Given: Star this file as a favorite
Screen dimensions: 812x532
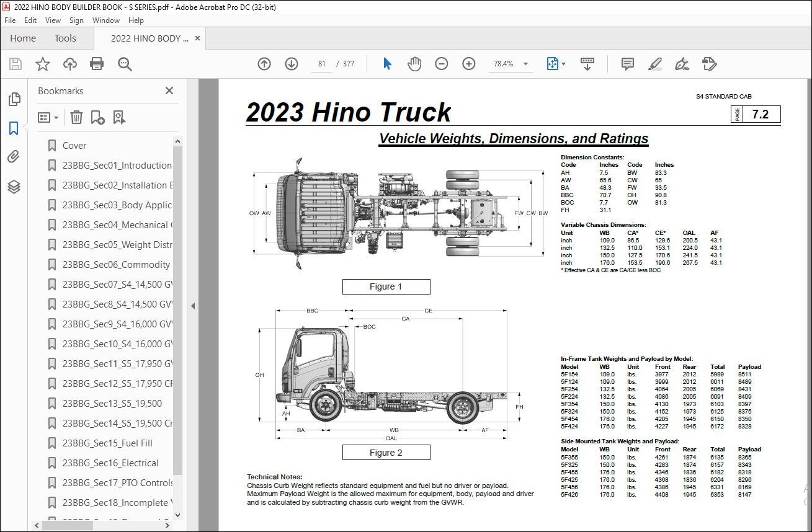Looking at the screenshot, I should pyautogui.click(x=43, y=64).
